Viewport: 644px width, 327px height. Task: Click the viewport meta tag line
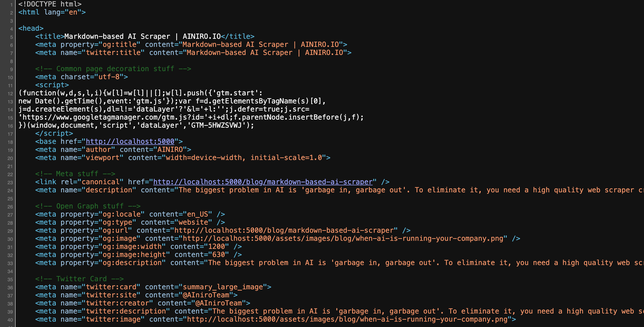tap(183, 158)
